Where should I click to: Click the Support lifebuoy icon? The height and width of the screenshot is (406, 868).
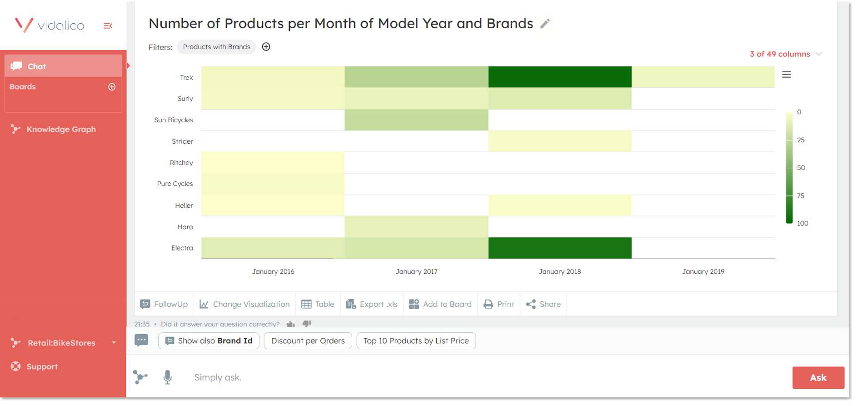[15, 366]
